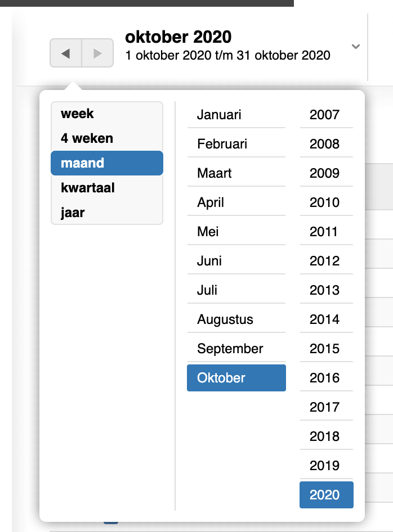Choose year 2007
This screenshot has height=532, width=393.
(326, 115)
